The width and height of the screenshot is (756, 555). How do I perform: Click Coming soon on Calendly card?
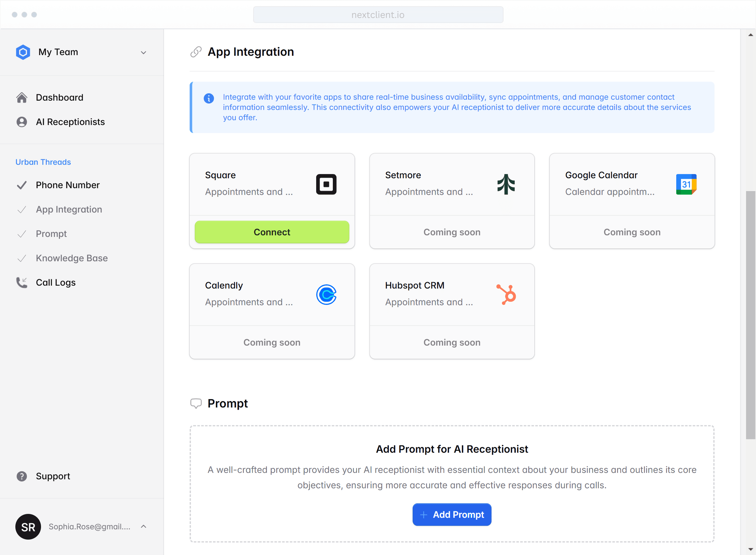pyautogui.click(x=272, y=343)
